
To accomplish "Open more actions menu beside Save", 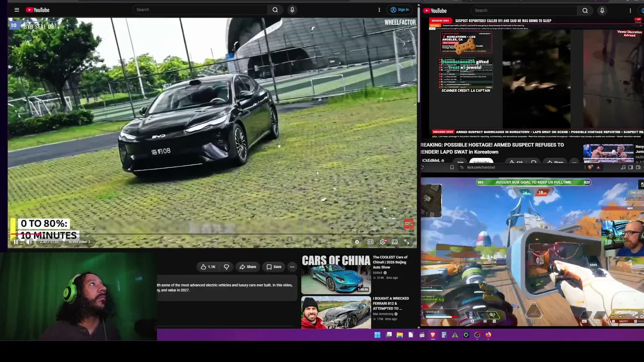I will tap(292, 267).
